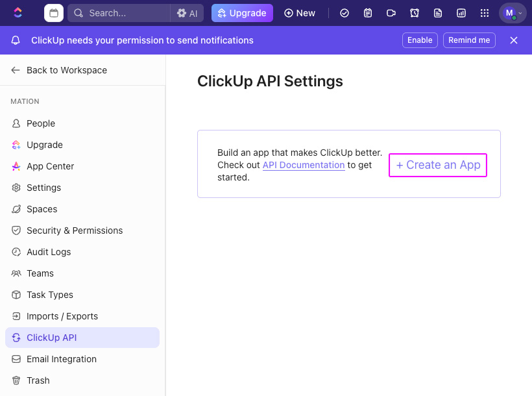Open the AI assistant button

pyautogui.click(x=187, y=13)
